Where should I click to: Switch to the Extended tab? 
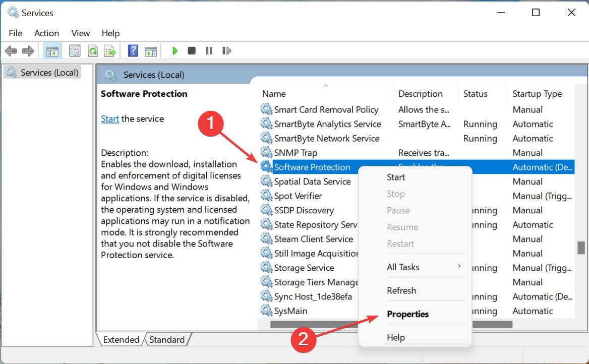(121, 340)
